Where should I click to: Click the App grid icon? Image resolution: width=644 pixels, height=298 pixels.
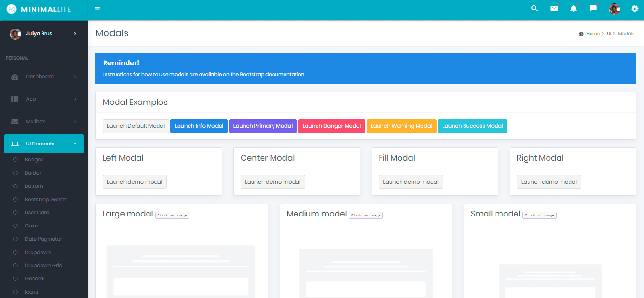[15, 99]
